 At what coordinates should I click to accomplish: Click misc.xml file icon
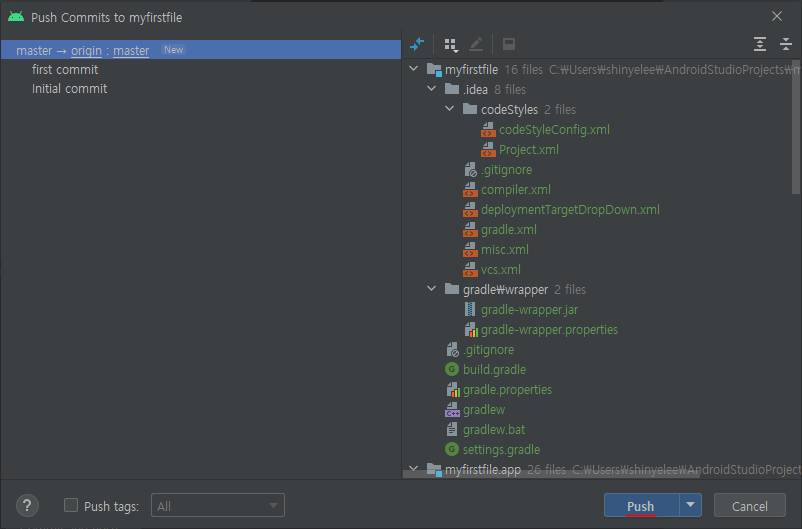click(x=470, y=250)
